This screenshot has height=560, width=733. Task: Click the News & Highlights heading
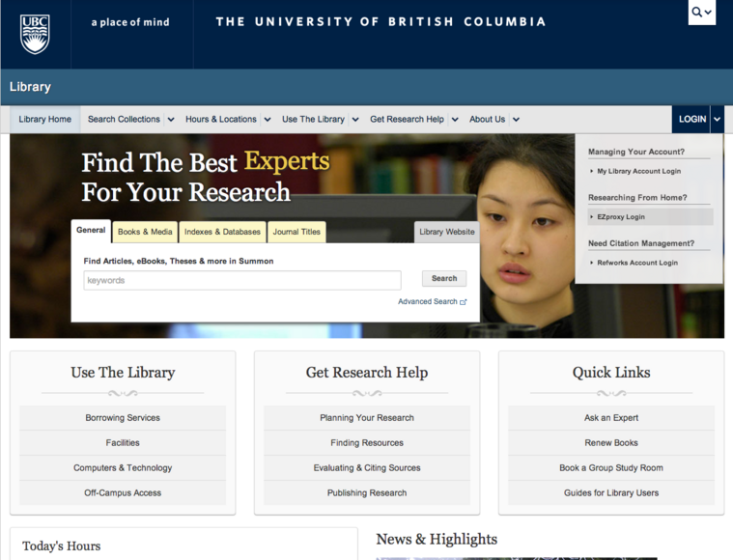pyautogui.click(x=437, y=539)
